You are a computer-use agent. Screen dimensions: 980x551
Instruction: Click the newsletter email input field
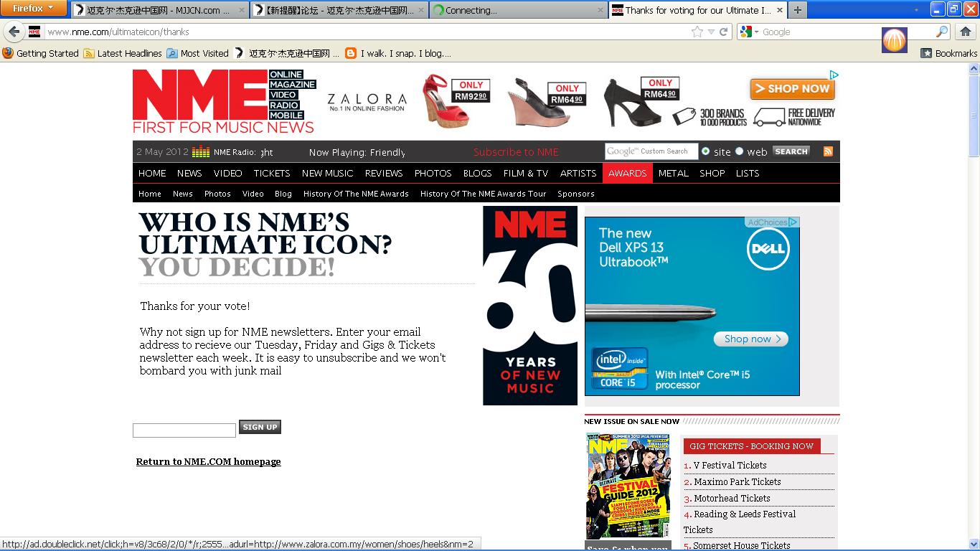click(x=184, y=430)
